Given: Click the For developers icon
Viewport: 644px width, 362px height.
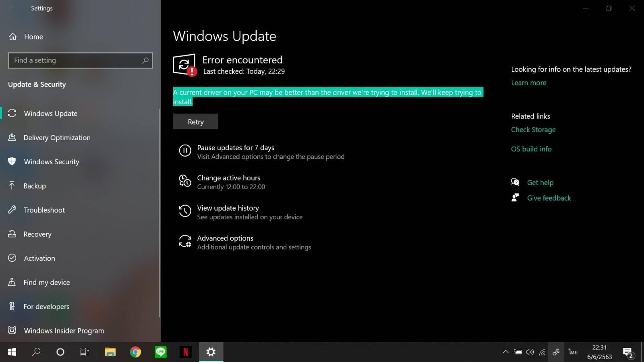Looking at the screenshot, I should pos(12,306).
